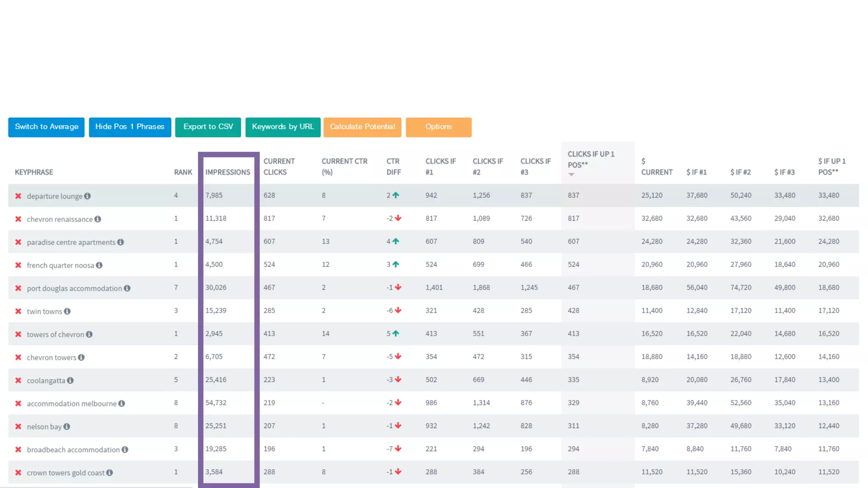The height and width of the screenshot is (488, 868).
Task: Sort by Current Clicks column header
Action: point(278,166)
